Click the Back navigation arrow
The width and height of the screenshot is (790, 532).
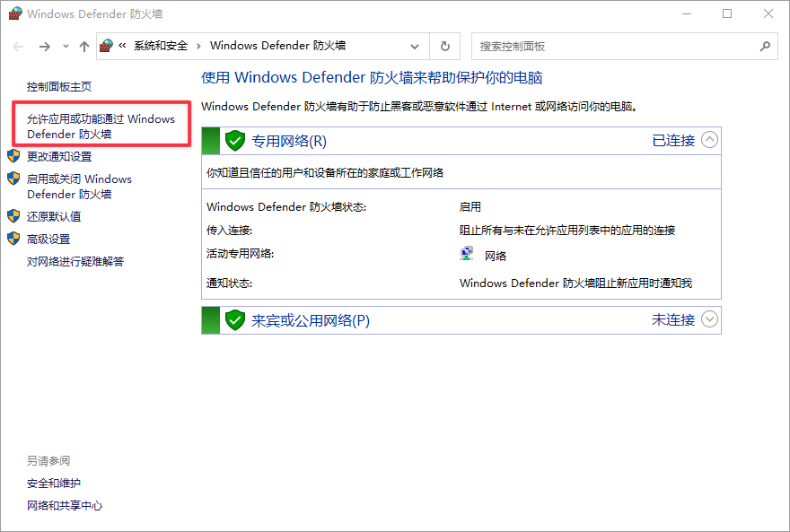18,47
